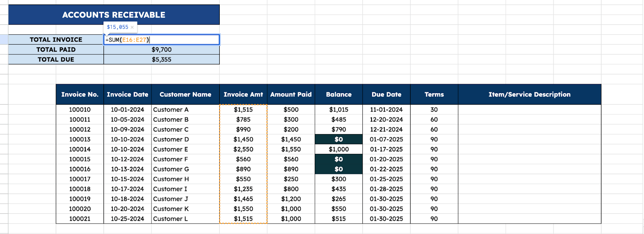Select the Invoice Amt header cell
Viewport: 644px width, 234px height.
(x=243, y=94)
